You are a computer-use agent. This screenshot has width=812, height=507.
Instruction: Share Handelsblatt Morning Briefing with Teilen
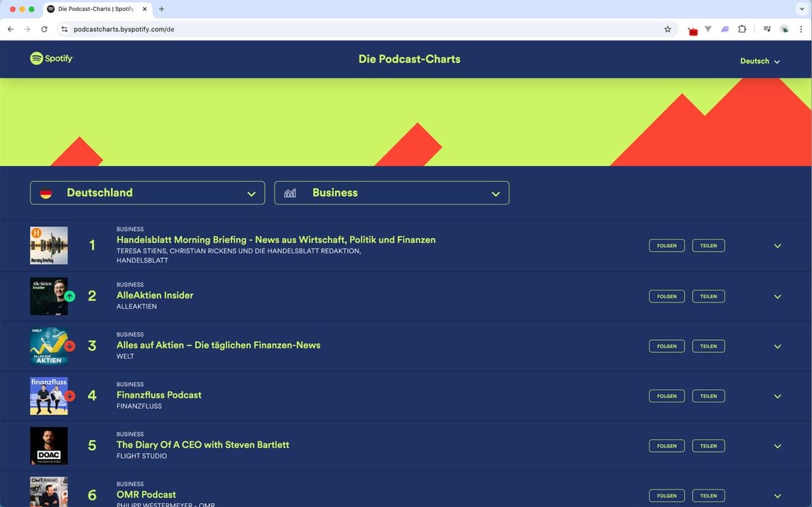click(708, 246)
